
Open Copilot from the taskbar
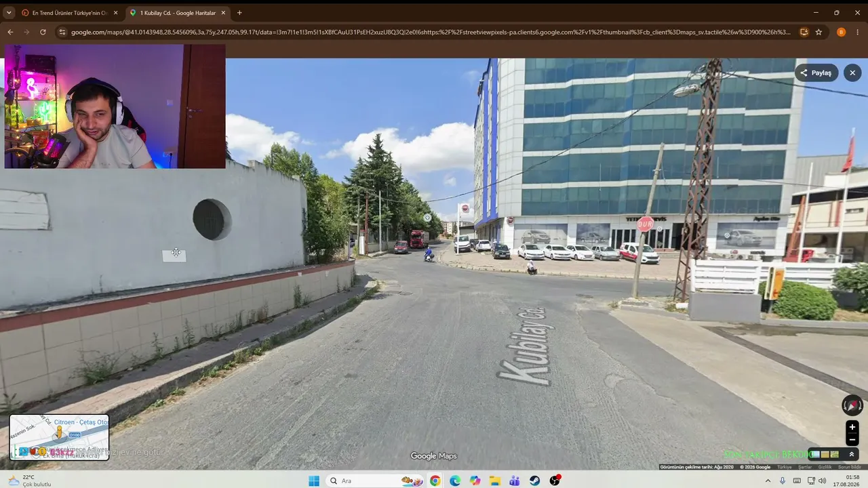(475, 481)
